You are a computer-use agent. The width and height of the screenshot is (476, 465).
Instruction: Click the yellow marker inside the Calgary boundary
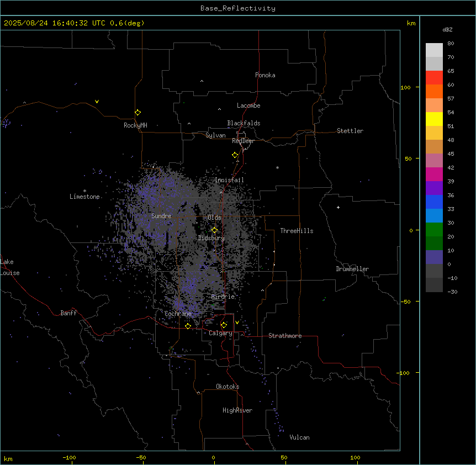(224, 325)
